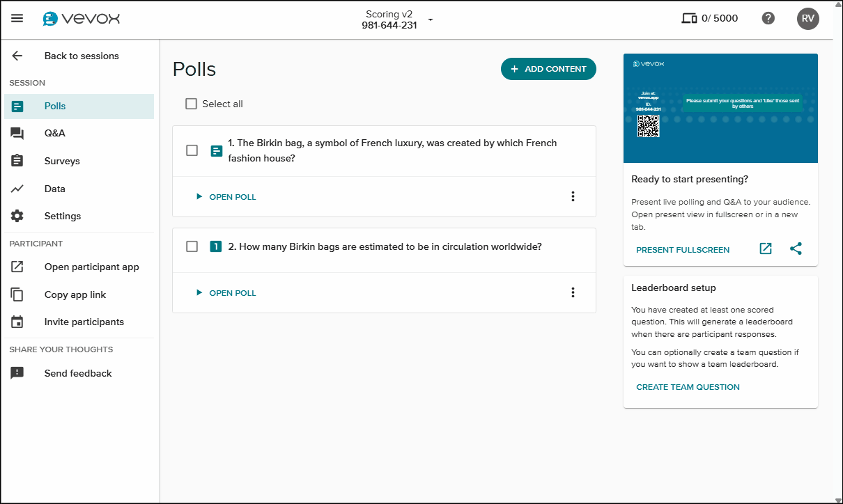Open the help icon in the top bar
The width and height of the screenshot is (843, 504).
tap(768, 18)
